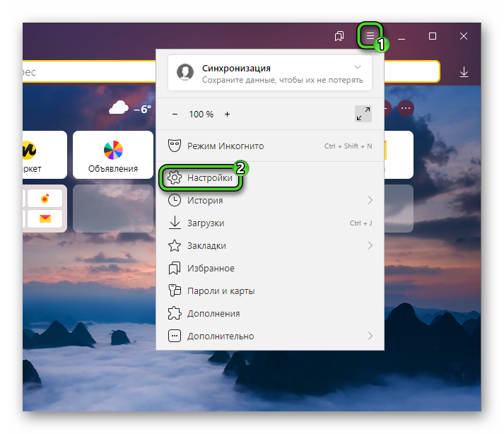Click the clock icon next to История
504x434 pixels.
pos(175,200)
